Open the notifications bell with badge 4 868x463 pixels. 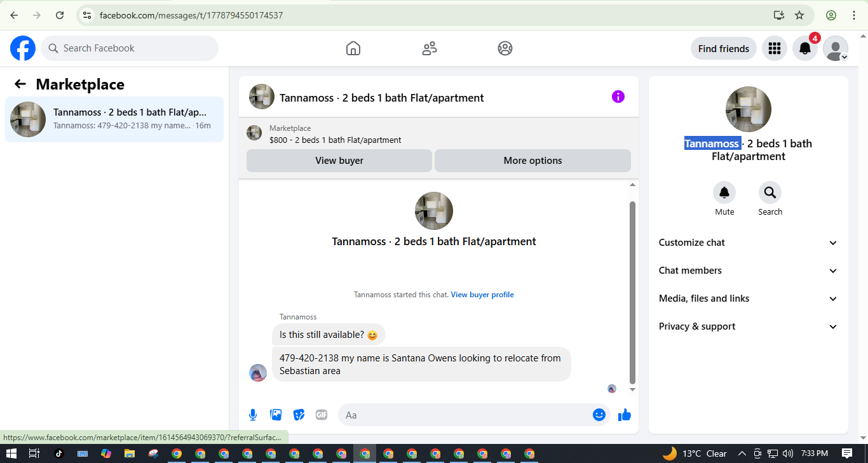point(805,48)
